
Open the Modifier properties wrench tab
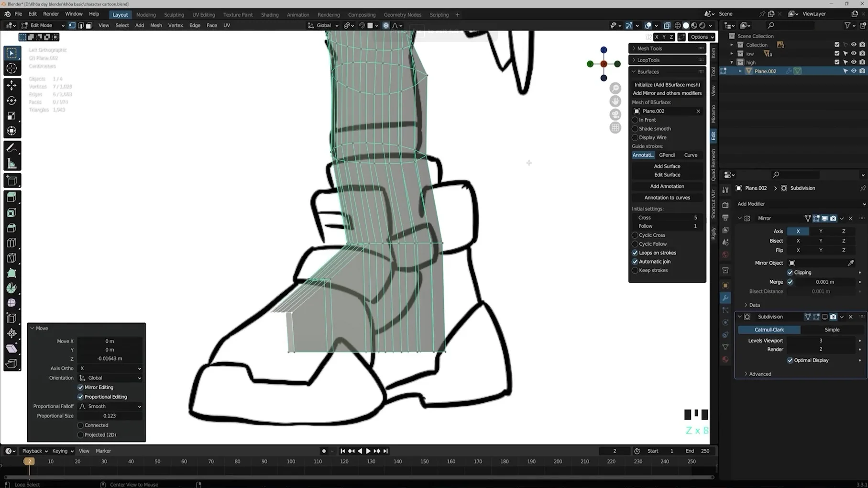pyautogui.click(x=725, y=298)
